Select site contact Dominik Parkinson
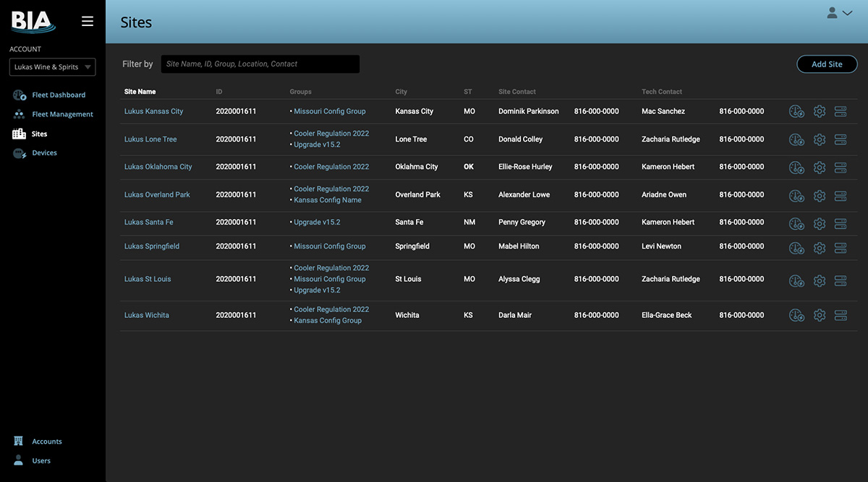This screenshot has width=868, height=482. tap(529, 111)
